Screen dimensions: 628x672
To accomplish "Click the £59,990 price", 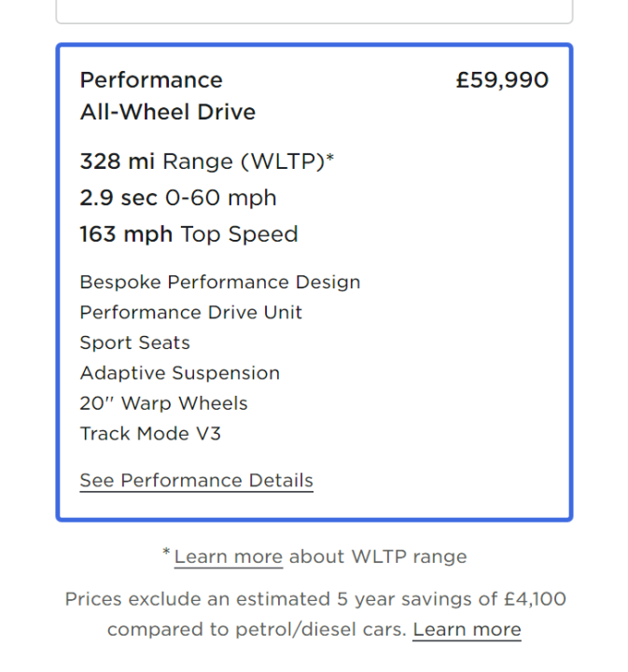I will [x=502, y=80].
